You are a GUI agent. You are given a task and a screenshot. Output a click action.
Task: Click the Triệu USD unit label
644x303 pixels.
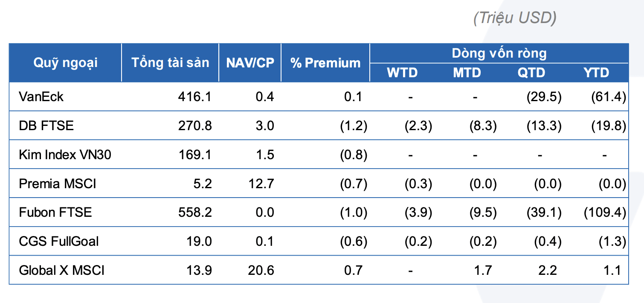point(515,18)
